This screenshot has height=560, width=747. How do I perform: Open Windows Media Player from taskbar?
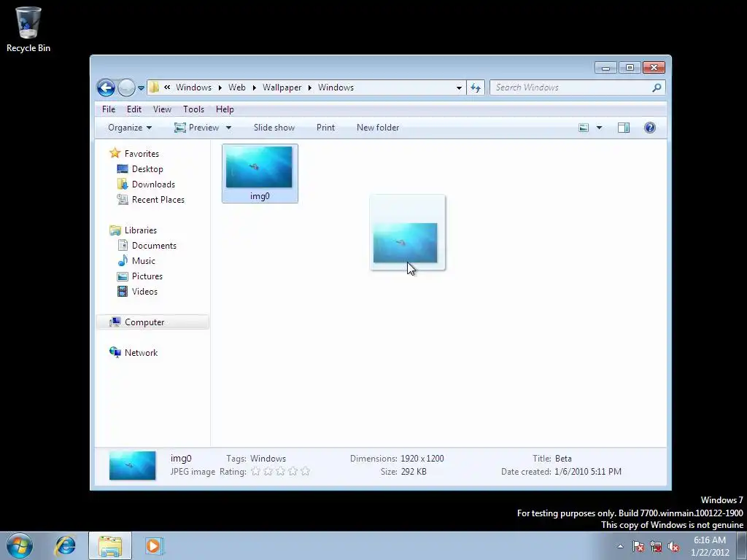(x=154, y=545)
